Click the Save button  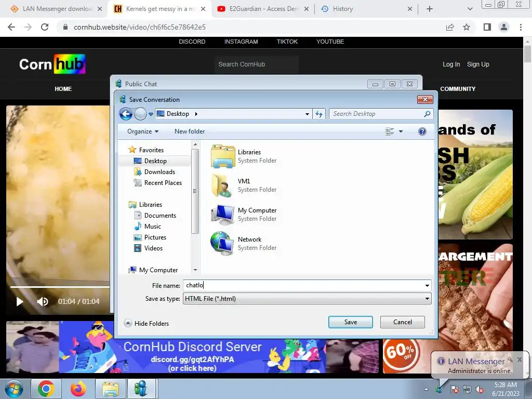pos(351,322)
